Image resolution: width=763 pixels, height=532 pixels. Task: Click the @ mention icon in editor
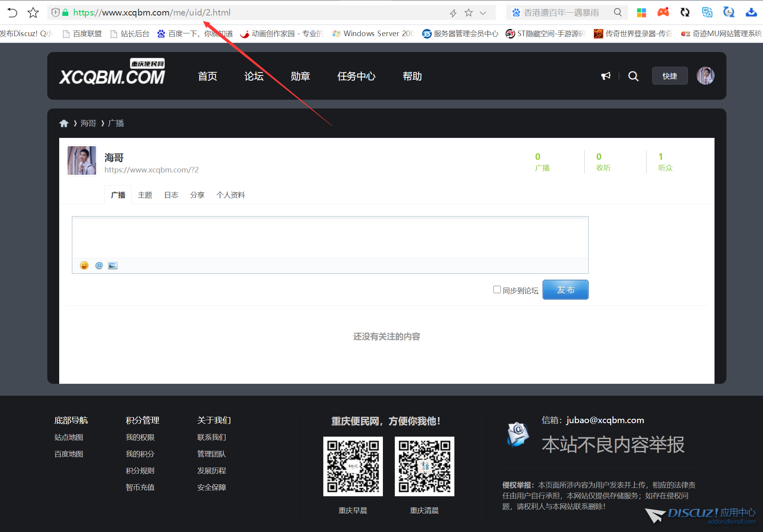tap(99, 265)
